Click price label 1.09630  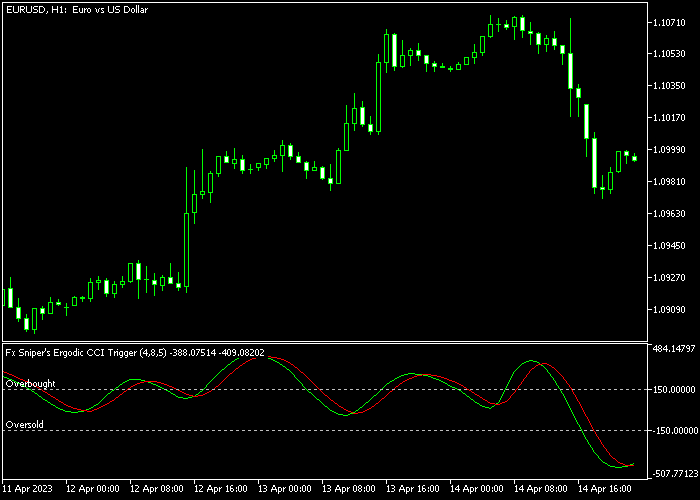click(669, 214)
